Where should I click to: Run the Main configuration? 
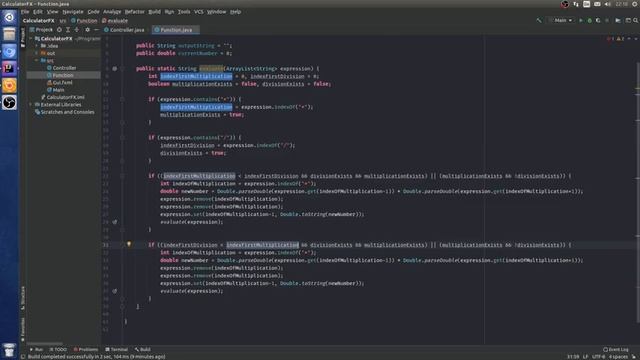tap(581, 20)
